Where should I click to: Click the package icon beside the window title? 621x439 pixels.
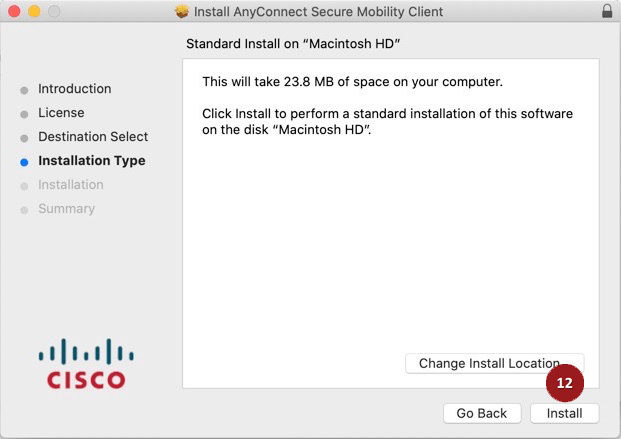coord(181,12)
